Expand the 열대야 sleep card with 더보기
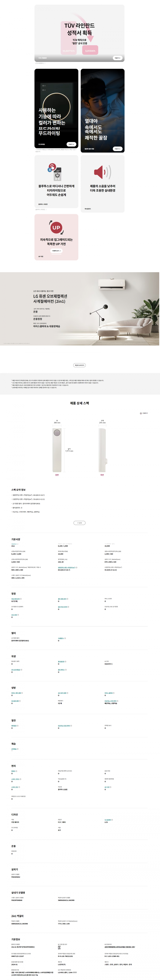 point(117,149)
